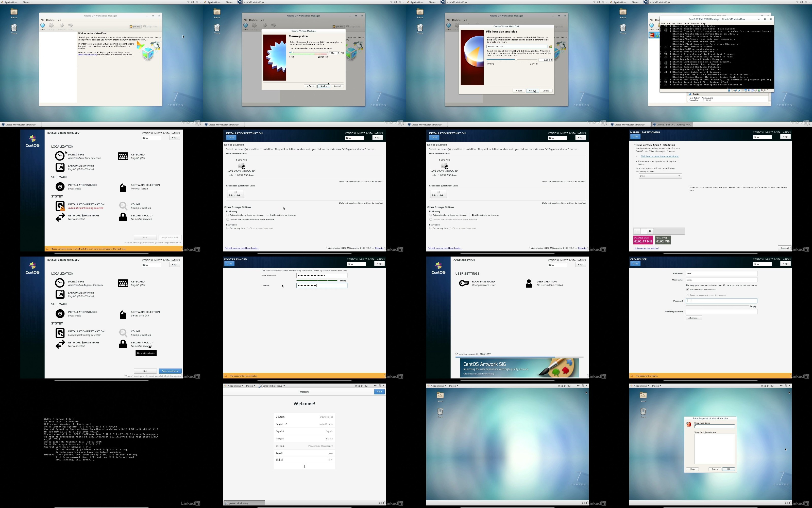Click the volume icon in the gnome-initial-setup top bar
Screen dimensions: 812x508
coord(375,386)
